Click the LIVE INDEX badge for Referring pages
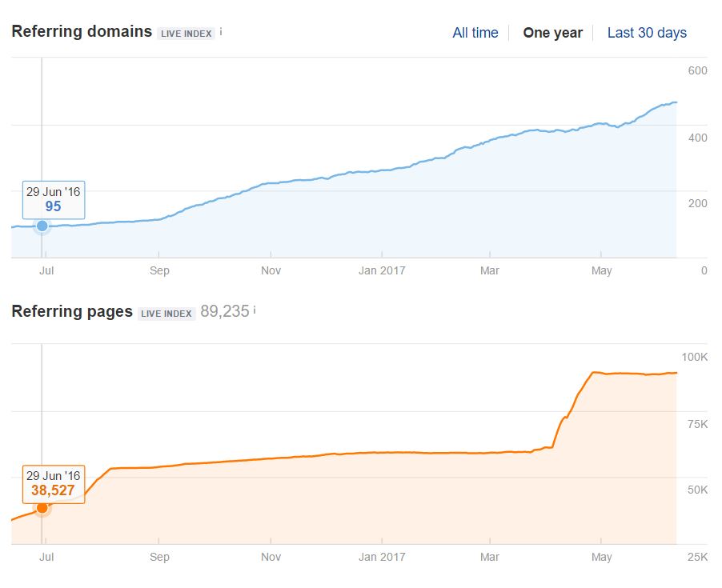Screen dimensions: 722x588 click(166, 314)
